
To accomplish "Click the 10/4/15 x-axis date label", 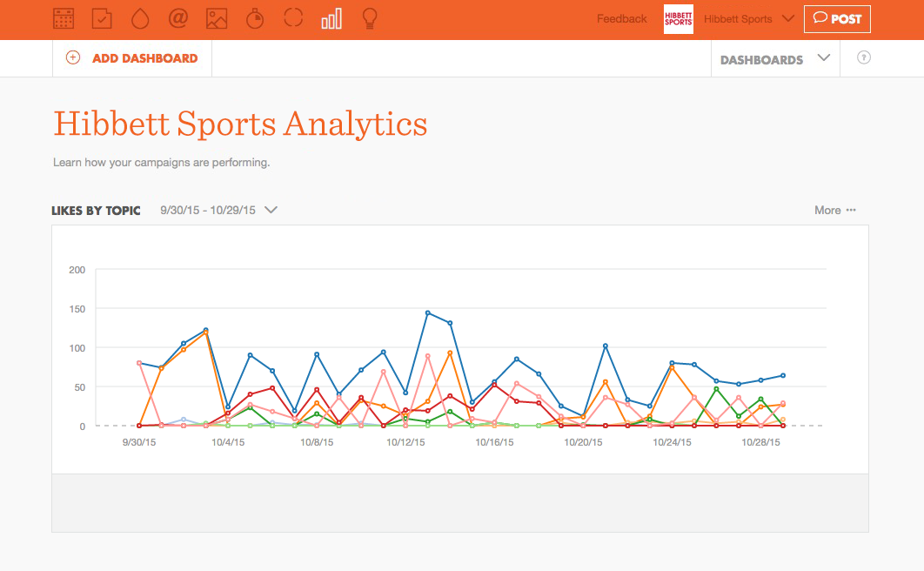I will coord(228,442).
